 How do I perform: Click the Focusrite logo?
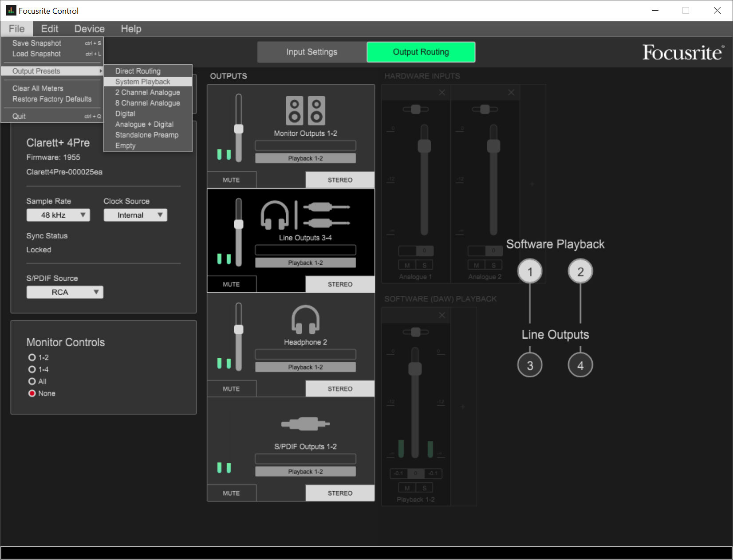coord(683,52)
